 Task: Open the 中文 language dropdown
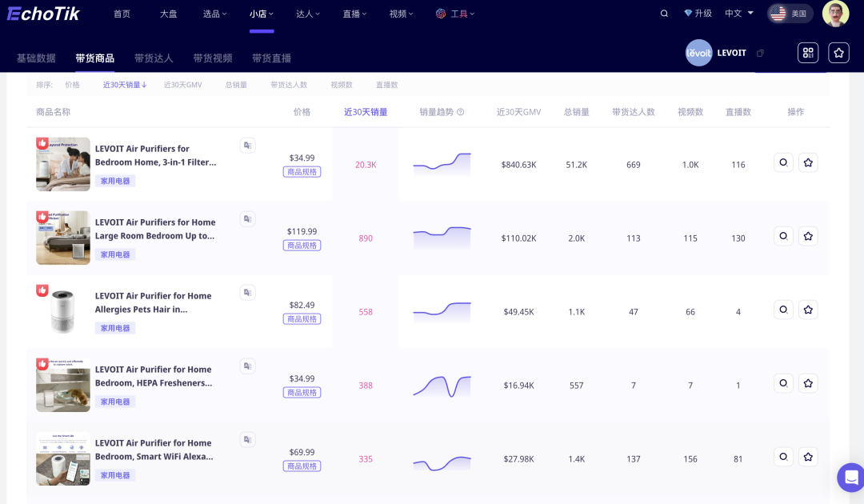739,14
